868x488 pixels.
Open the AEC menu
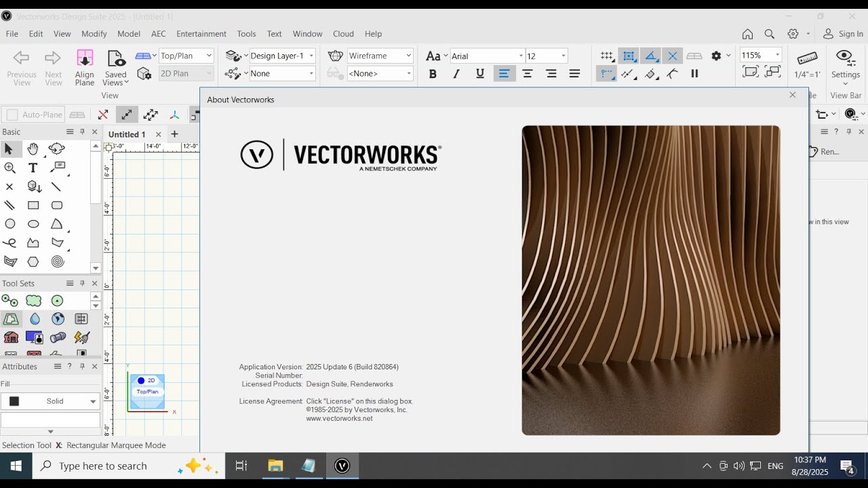coord(159,34)
